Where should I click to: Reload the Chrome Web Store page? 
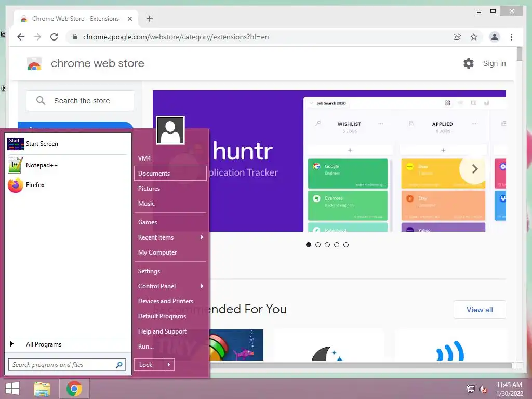point(54,37)
